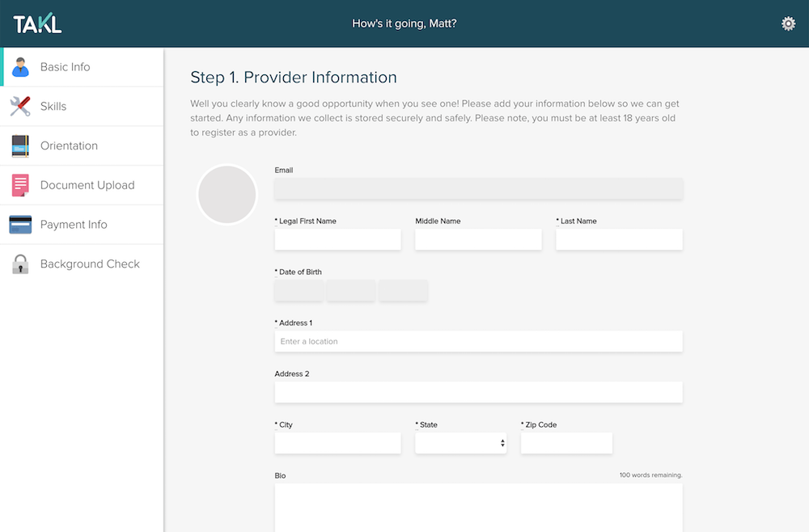Viewport: 809px width, 532px height.
Task: Click the Background Check padlock icon
Action: coord(21,264)
